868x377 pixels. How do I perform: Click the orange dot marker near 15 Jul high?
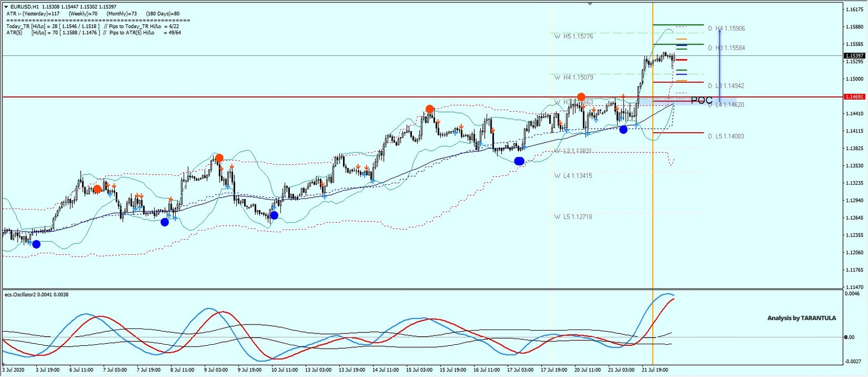tap(429, 107)
